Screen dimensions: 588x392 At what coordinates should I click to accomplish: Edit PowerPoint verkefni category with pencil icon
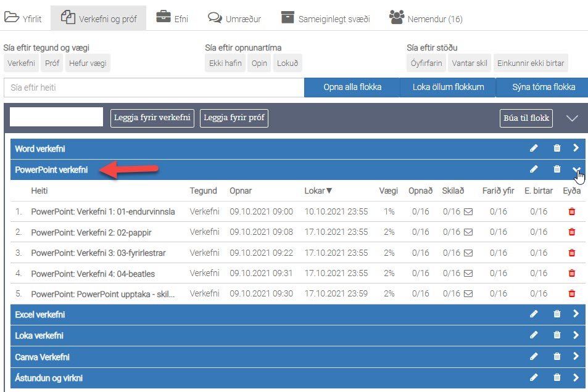pos(534,169)
